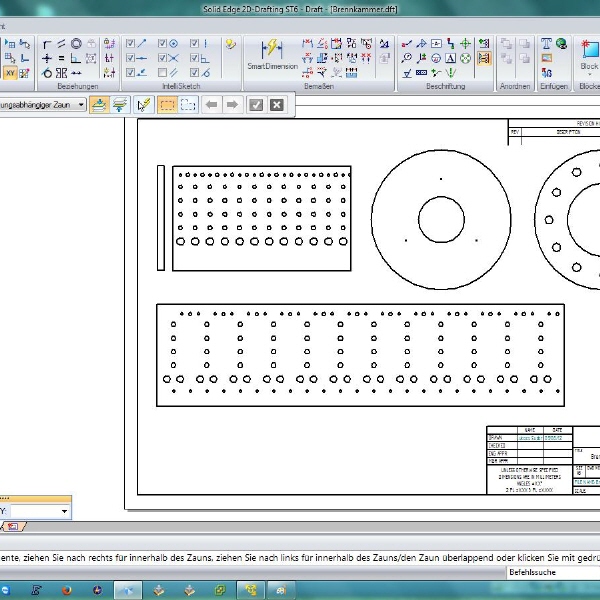
Task: Click the Befehlssuche command search field
Action: tap(553, 573)
